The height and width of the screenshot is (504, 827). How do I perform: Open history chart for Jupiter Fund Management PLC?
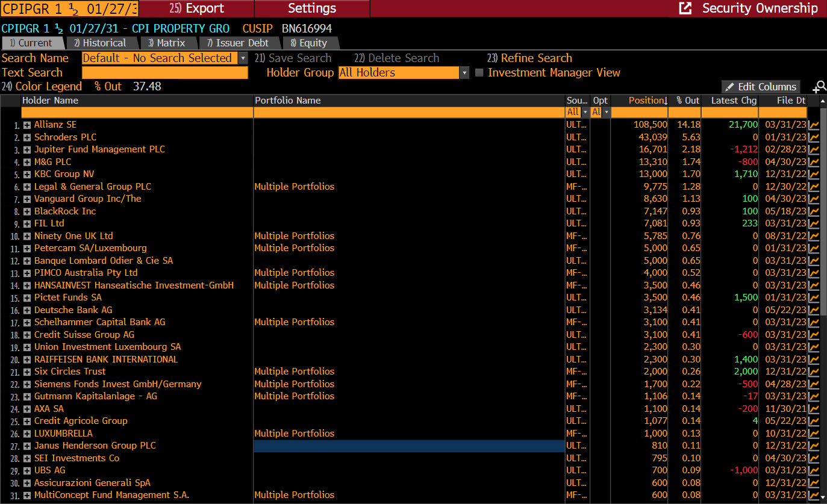click(x=814, y=149)
